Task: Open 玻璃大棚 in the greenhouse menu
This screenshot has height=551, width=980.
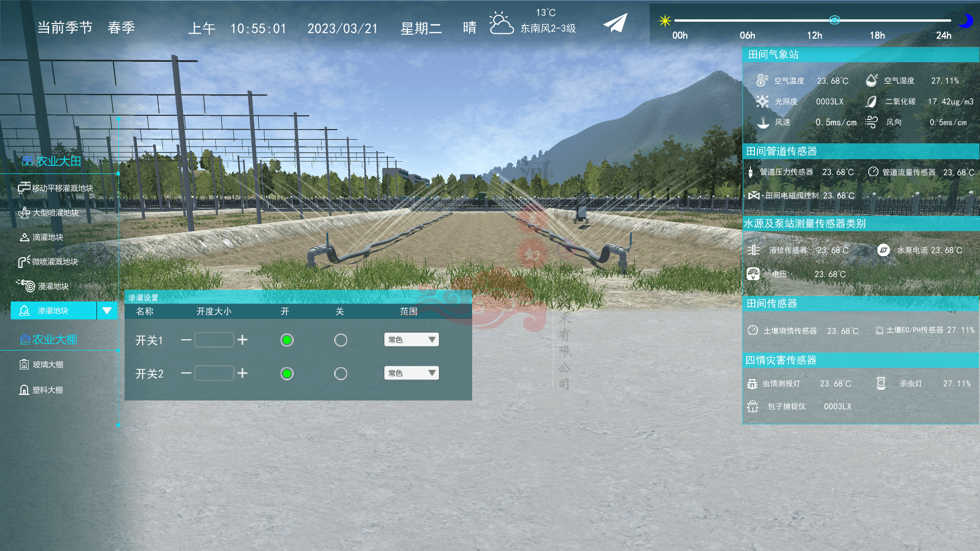Action: tap(47, 365)
